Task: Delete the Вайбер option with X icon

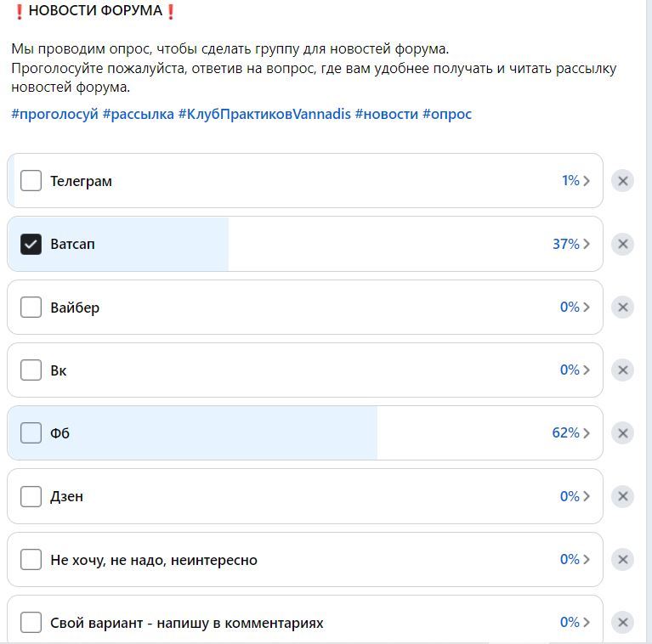Action: coord(622,307)
